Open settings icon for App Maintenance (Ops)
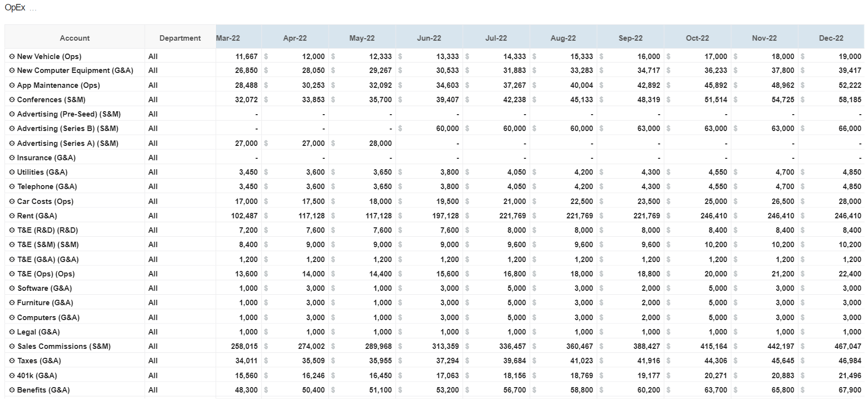This screenshot has width=868, height=399. coord(12,85)
